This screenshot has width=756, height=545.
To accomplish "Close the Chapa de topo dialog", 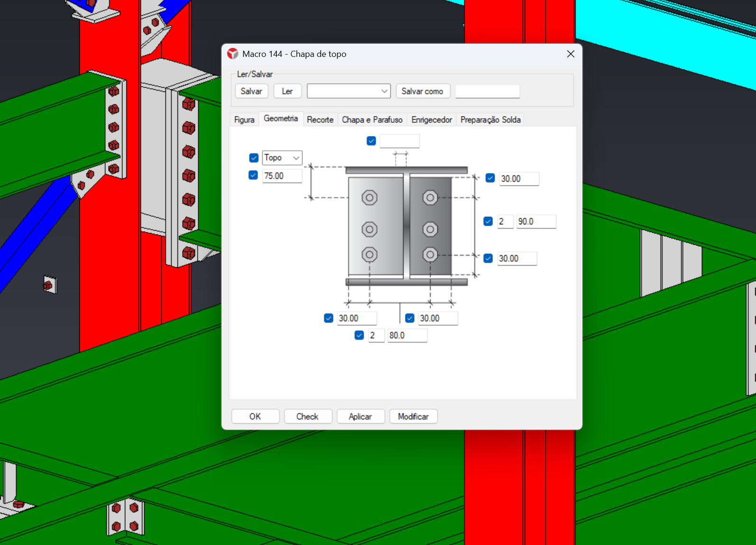I will point(571,54).
